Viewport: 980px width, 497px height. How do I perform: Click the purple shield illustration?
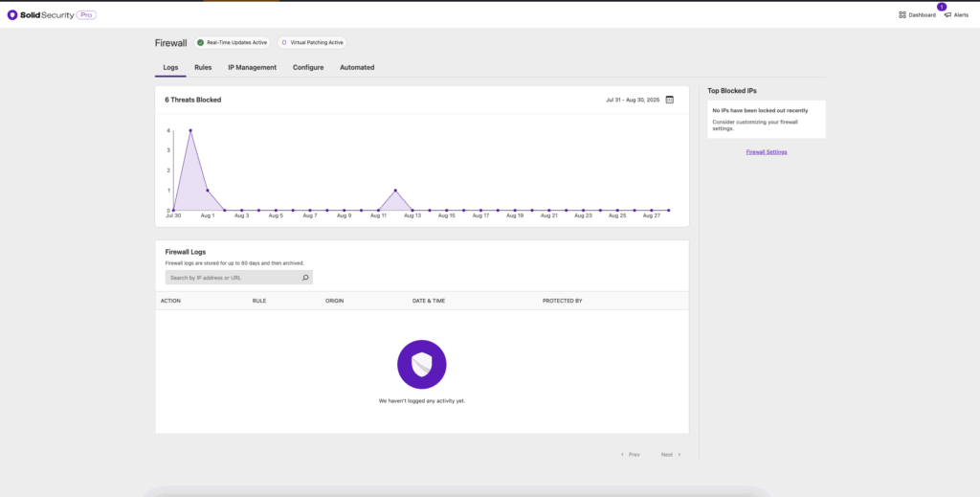(422, 364)
